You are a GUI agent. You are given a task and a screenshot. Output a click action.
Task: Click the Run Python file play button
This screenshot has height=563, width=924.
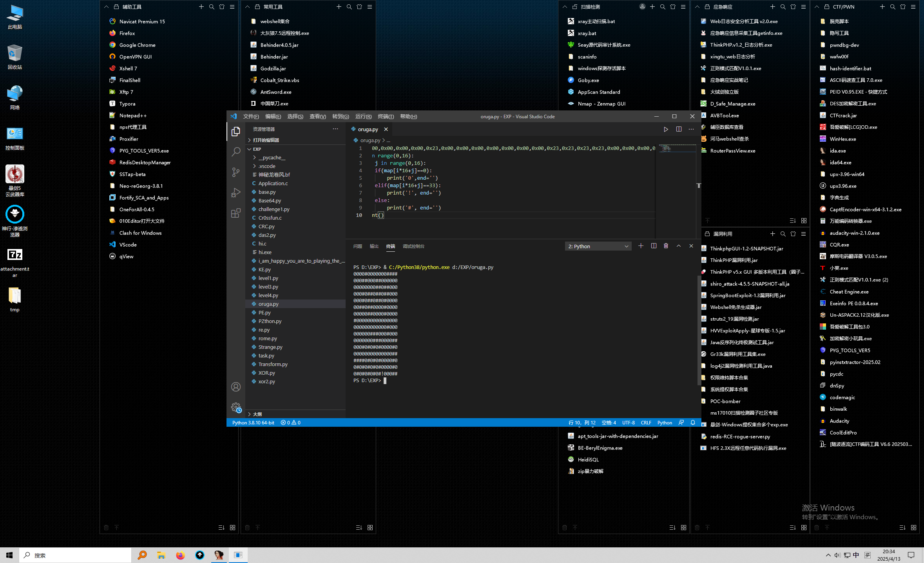(x=666, y=129)
